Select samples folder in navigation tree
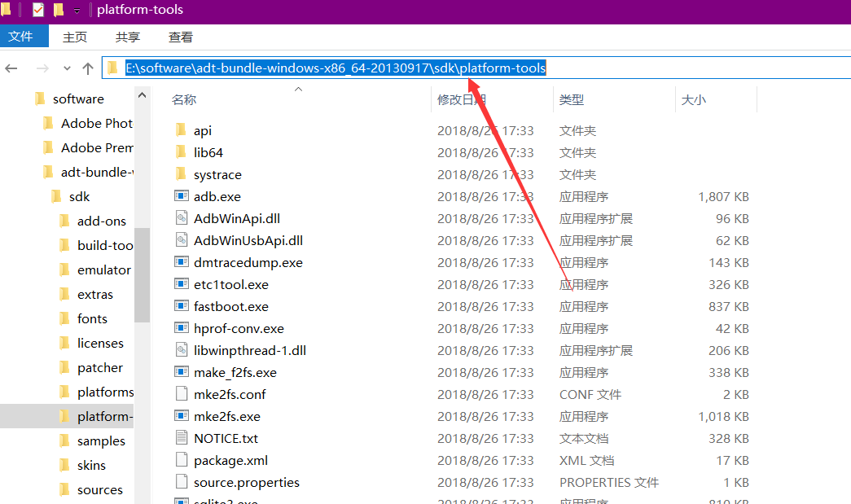The width and height of the screenshot is (851, 504). 101,440
